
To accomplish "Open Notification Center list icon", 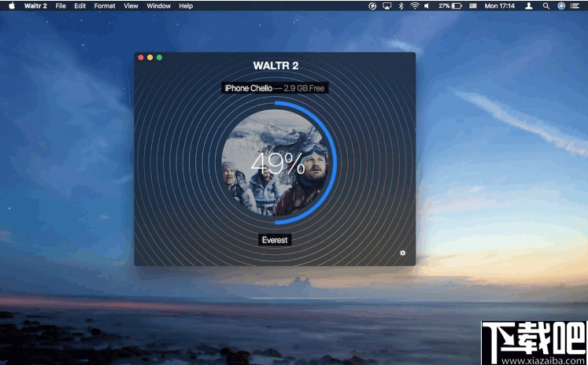I will (x=575, y=6).
